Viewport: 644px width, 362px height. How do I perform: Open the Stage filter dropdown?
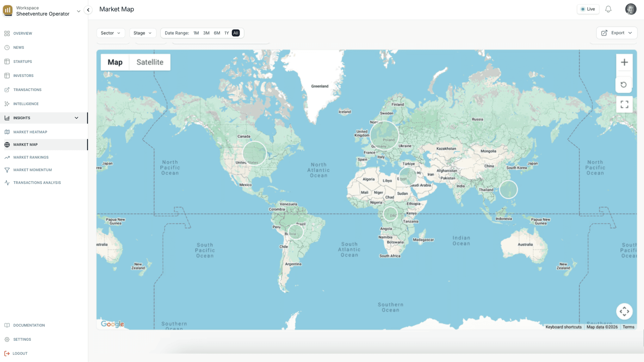click(x=142, y=33)
